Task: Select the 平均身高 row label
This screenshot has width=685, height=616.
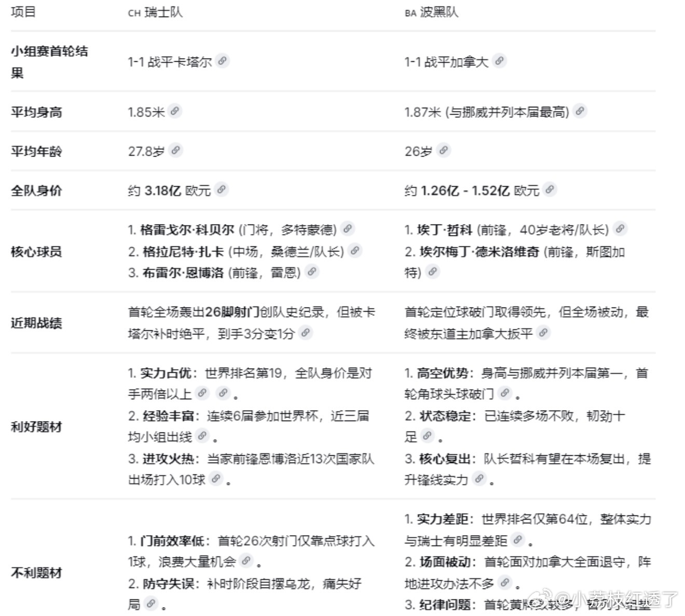Action: 36,112
